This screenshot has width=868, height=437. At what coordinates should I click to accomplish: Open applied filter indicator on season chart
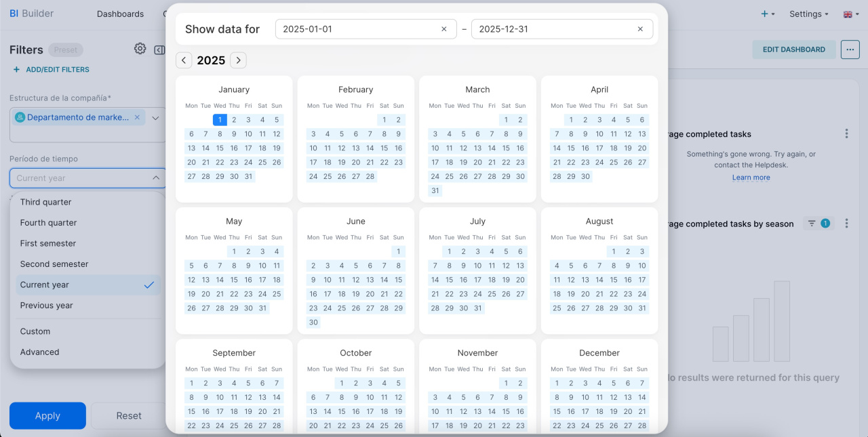click(818, 224)
